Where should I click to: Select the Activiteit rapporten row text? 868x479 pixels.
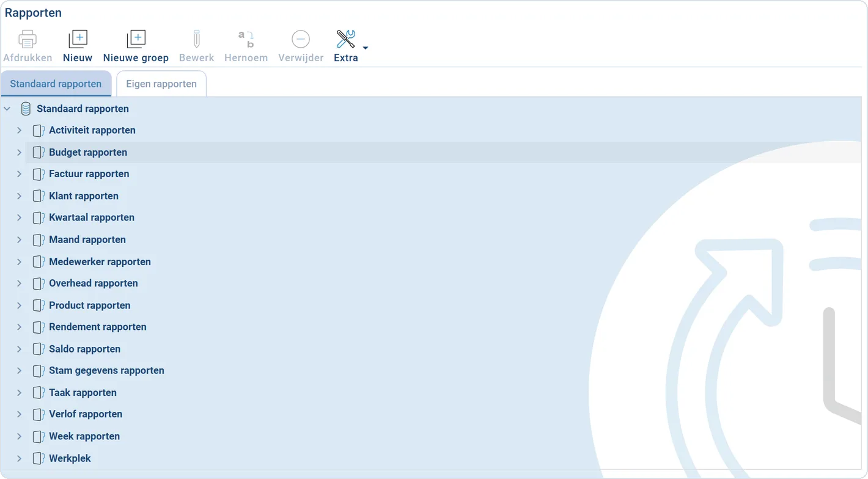pos(92,130)
